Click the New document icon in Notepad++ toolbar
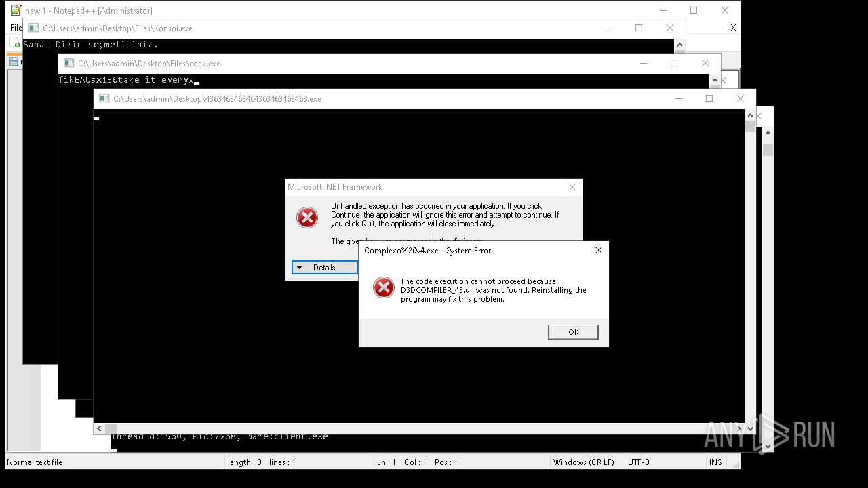The width and height of the screenshot is (868, 488). [x=16, y=44]
